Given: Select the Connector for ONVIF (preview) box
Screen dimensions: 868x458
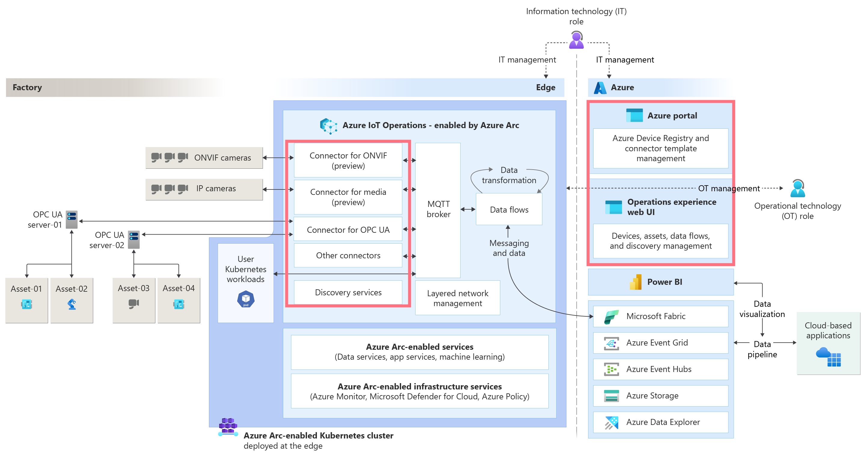Looking at the screenshot, I should [x=348, y=160].
